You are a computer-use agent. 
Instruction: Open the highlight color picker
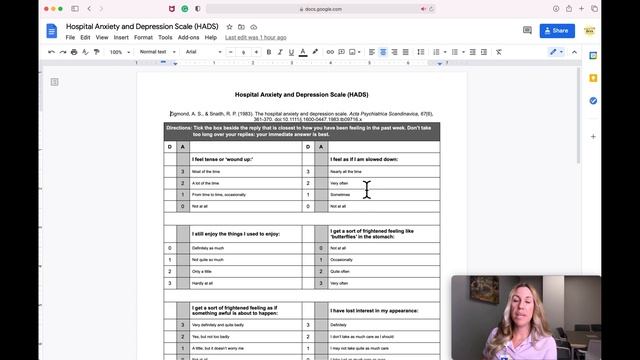coord(315,52)
